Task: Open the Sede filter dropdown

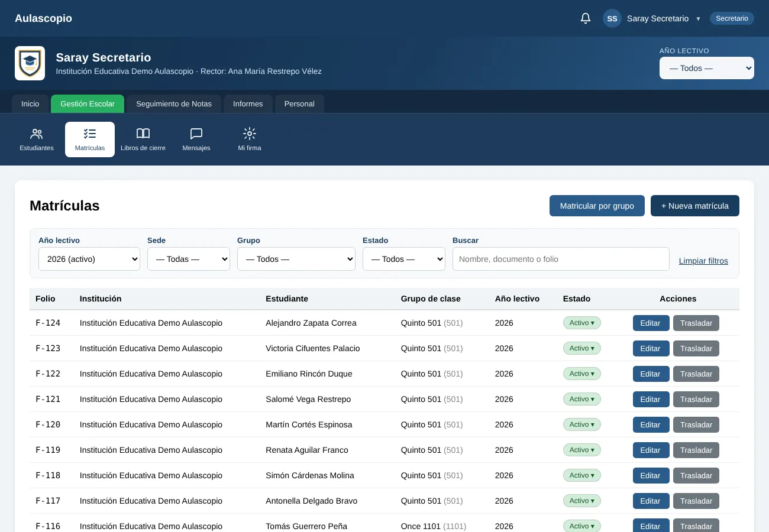Action: coord(189,259)
